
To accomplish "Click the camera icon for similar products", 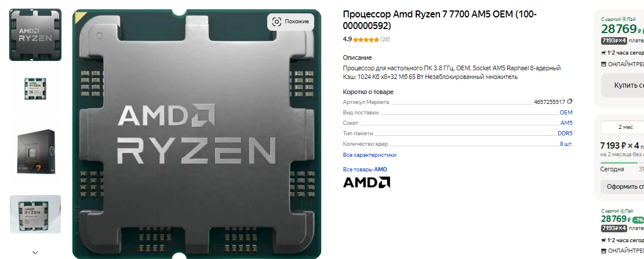I will [276, 21].
